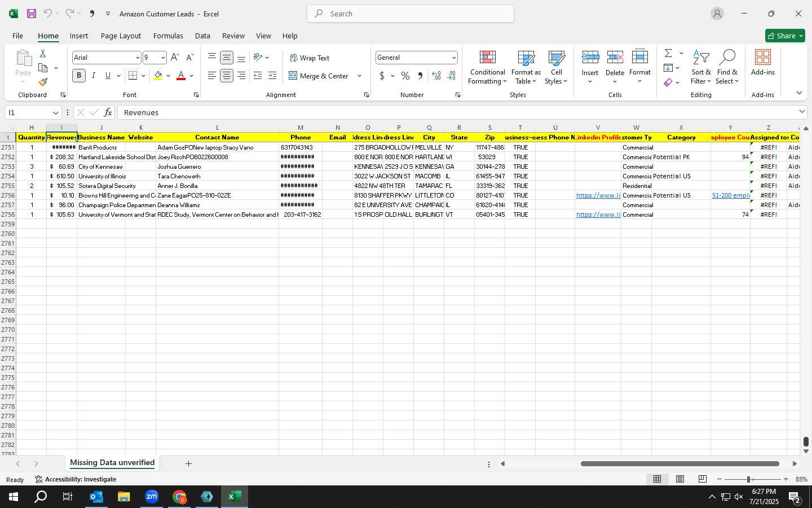Screen dimensions: 812x508
Task: Open Conditional Formatting menu
Action: (488, 68)
